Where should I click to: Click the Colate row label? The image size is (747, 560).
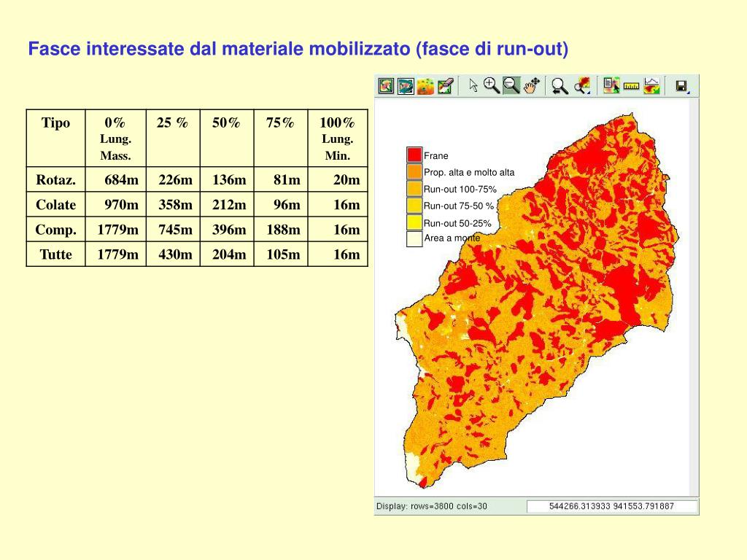[55, 205]
